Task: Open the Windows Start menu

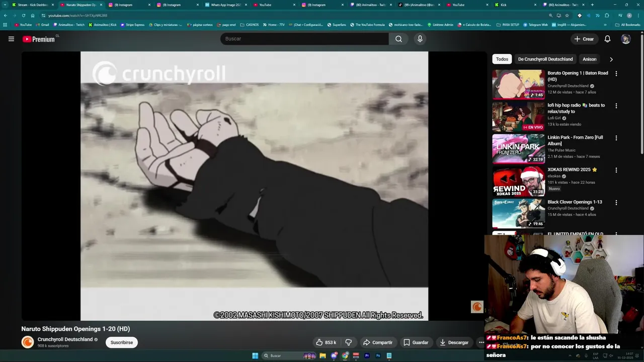Action: 255,355
